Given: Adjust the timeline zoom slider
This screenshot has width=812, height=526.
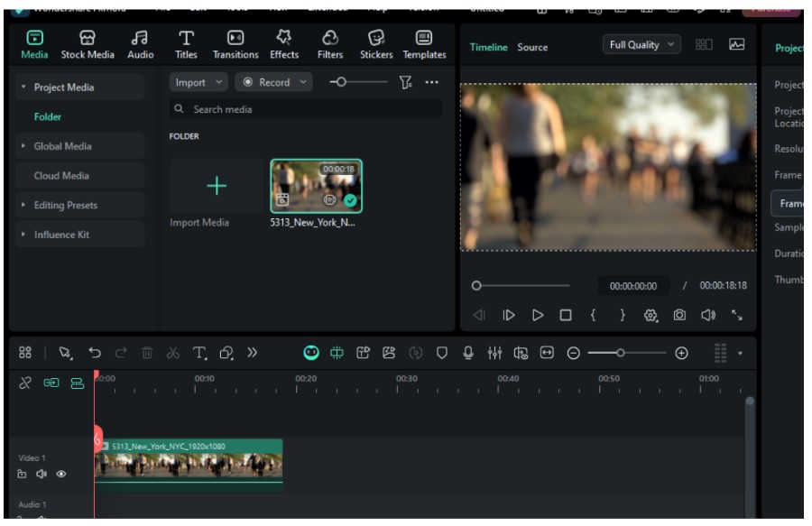Looking at the screenshot, I should (x=623, y=353).
